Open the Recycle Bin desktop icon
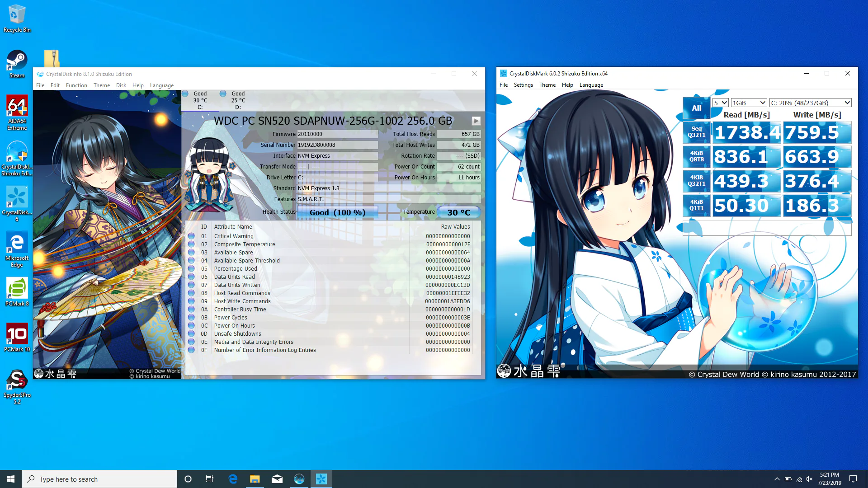868x488 pixels. (17, 19)
